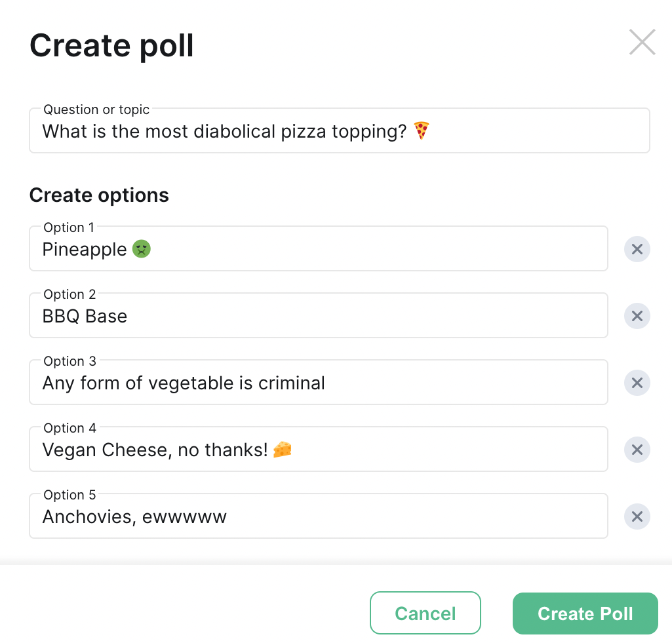Remove Option 1 Pineapple
The height and width of the screenshot is (643, 672).
[637, 249]
